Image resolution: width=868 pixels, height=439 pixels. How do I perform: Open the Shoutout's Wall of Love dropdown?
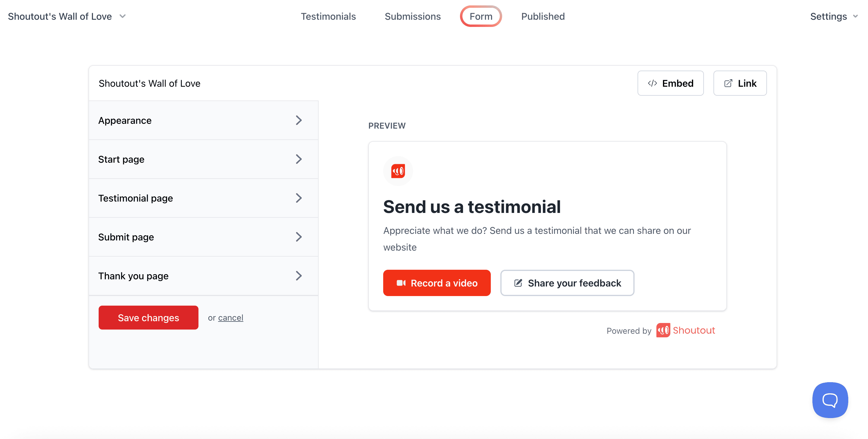(67, 16)
